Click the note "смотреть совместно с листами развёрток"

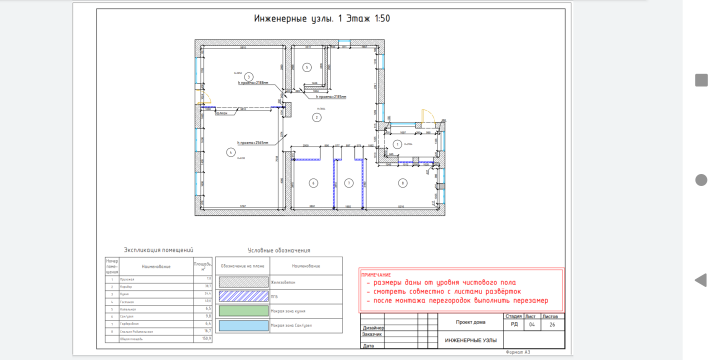point(447,292)
